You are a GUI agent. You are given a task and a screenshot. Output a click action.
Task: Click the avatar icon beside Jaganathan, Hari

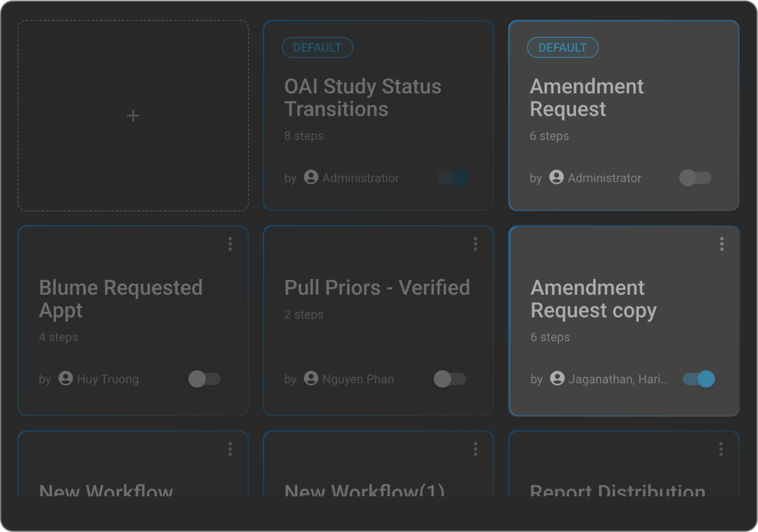pos(557,379)
